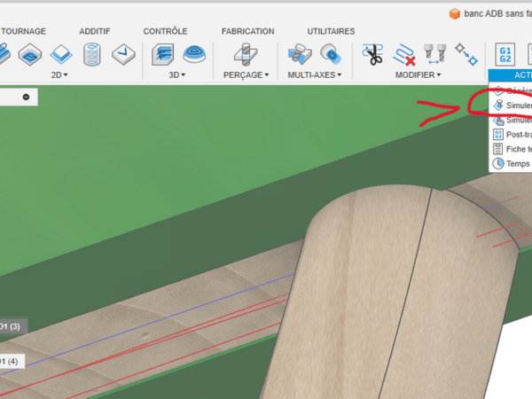Click the scissors trim toolpath icon
The width and height of the screenshot is (532, 399).
372,55
